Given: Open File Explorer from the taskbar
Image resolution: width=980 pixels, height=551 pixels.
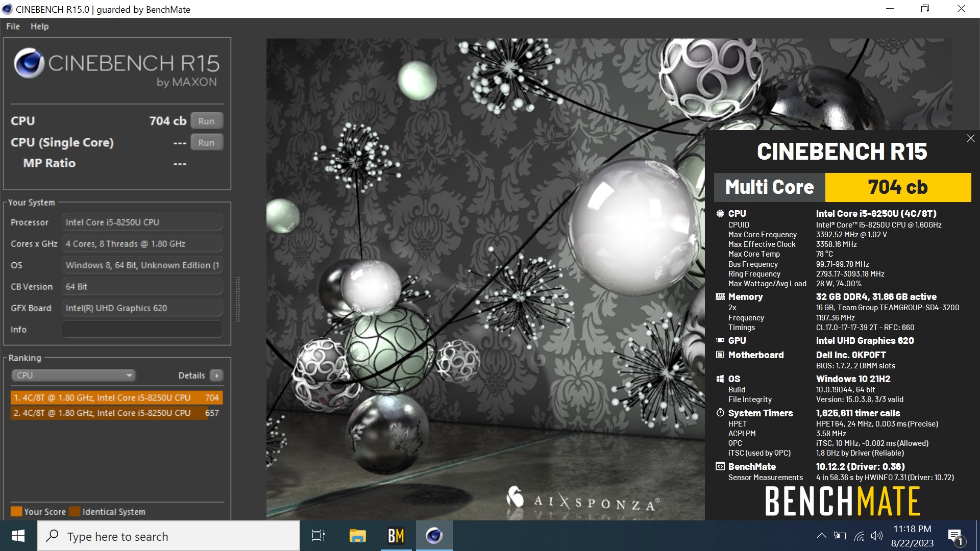Looking at the screenshot, I should click(357, 536).
